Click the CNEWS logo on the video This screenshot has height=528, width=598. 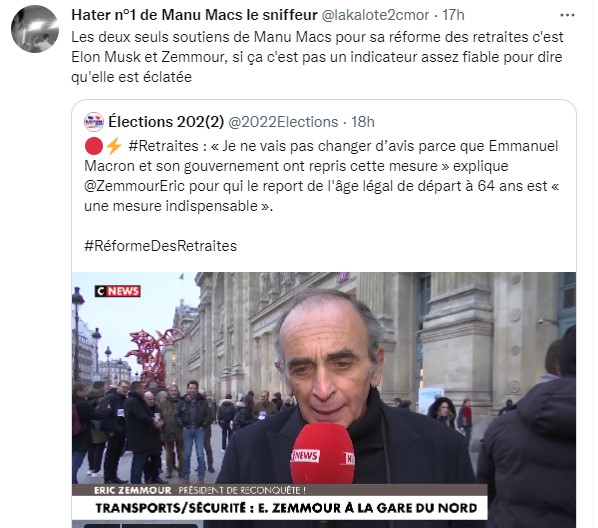[117, 291]
